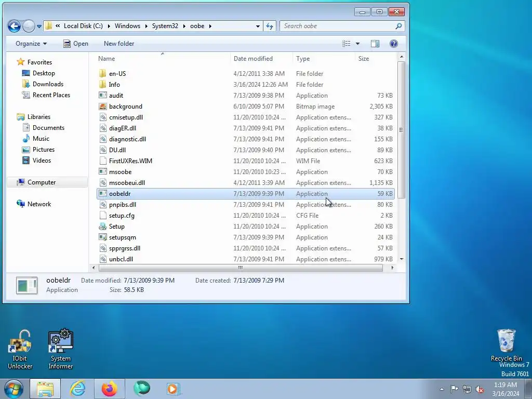532x399 pixels.
Task: Select the background bitmap icon
Action: pyautogui.click(x=102, y=106)
